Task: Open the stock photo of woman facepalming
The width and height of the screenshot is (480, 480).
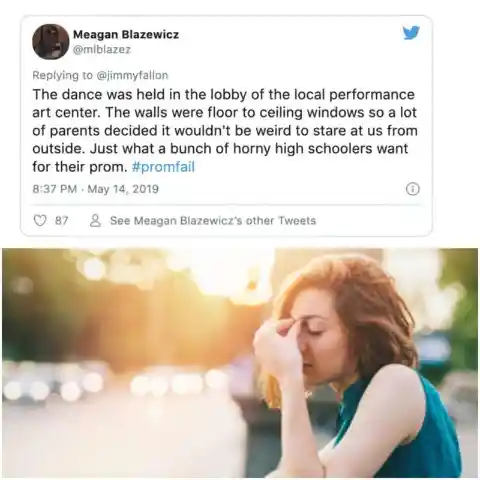Action: tap(240, 363)
